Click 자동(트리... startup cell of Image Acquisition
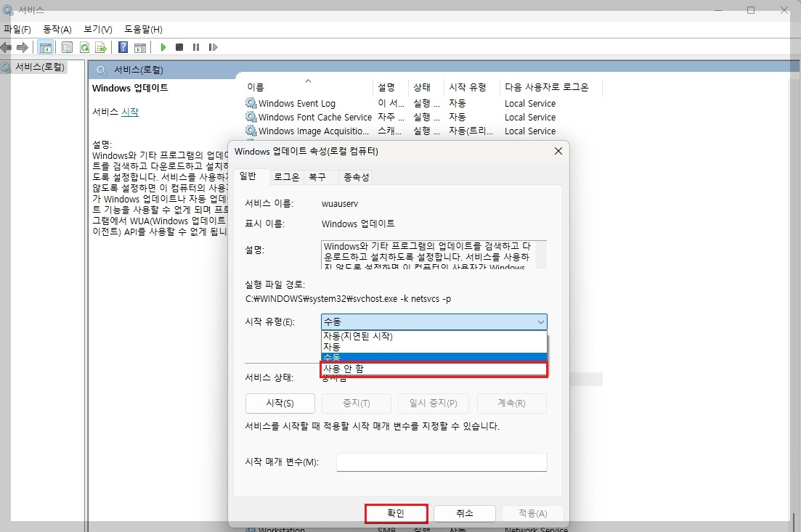Screen dimensions: 801x532 [471, 131]
